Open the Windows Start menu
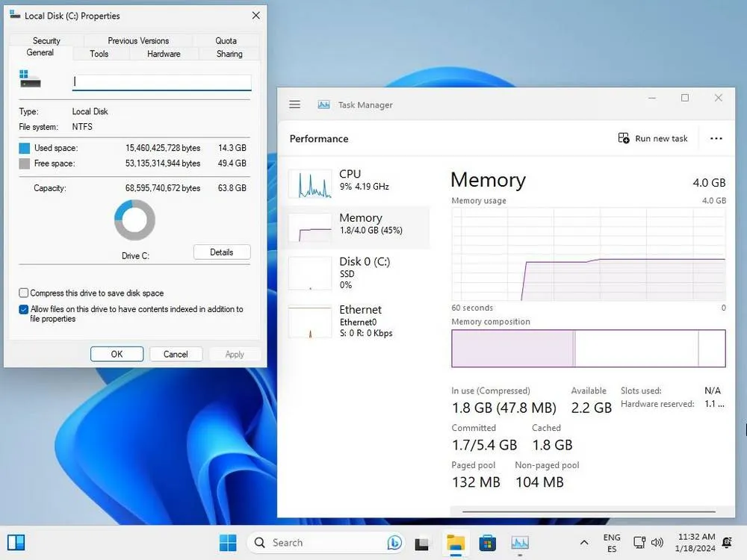This screenshot has height=560, width=747. tap(228, 542)
